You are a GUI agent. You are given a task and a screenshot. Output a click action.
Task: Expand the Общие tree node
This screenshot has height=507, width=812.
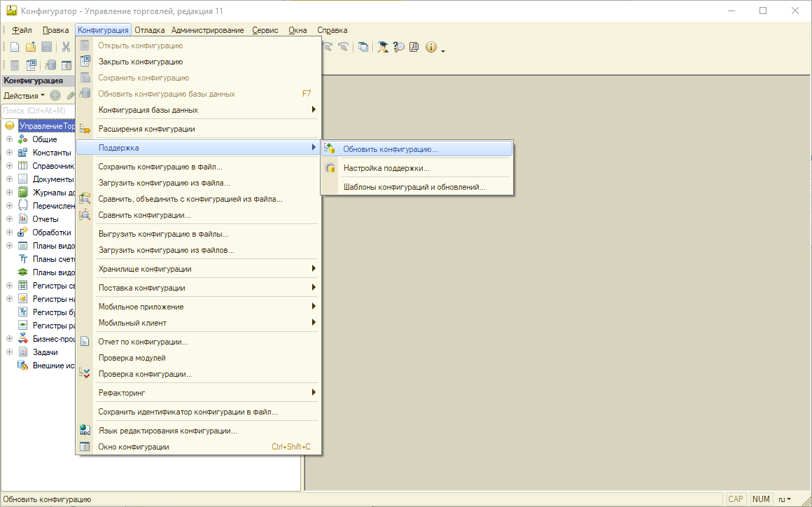click(10, 139)
